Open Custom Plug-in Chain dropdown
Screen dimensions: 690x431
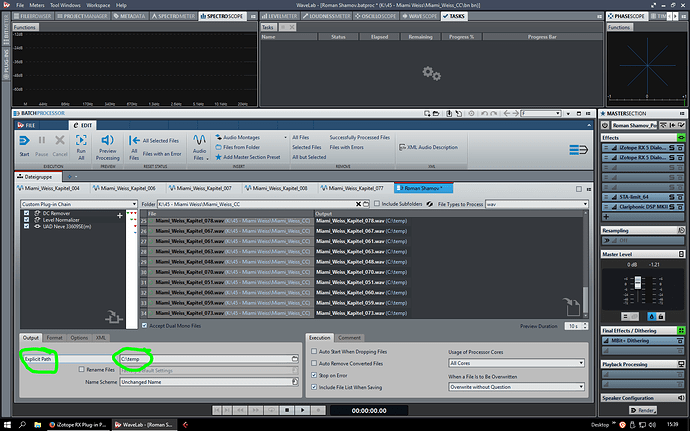tap(79, 204)
